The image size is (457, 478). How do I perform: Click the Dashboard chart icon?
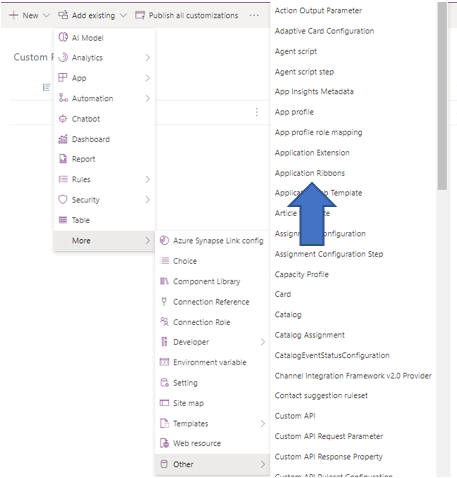pos(63,139)
